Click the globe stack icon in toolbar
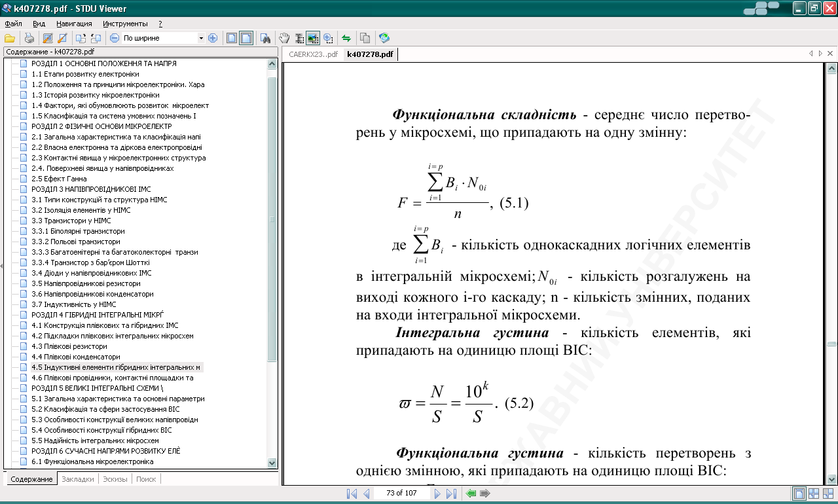Image resolution: width=838 pixels, height=504 pixels. pyautogui.click(x=384, y=38)
